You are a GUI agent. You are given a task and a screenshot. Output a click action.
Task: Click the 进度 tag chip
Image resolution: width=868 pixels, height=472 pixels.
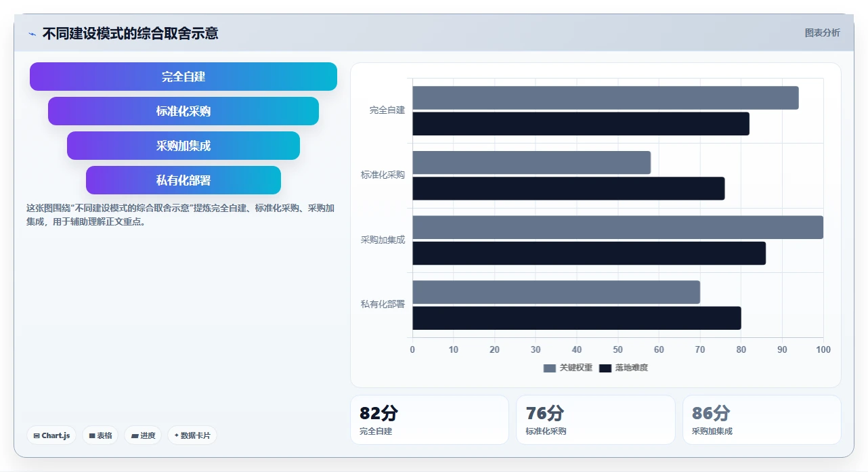click(x=143, y=435)
